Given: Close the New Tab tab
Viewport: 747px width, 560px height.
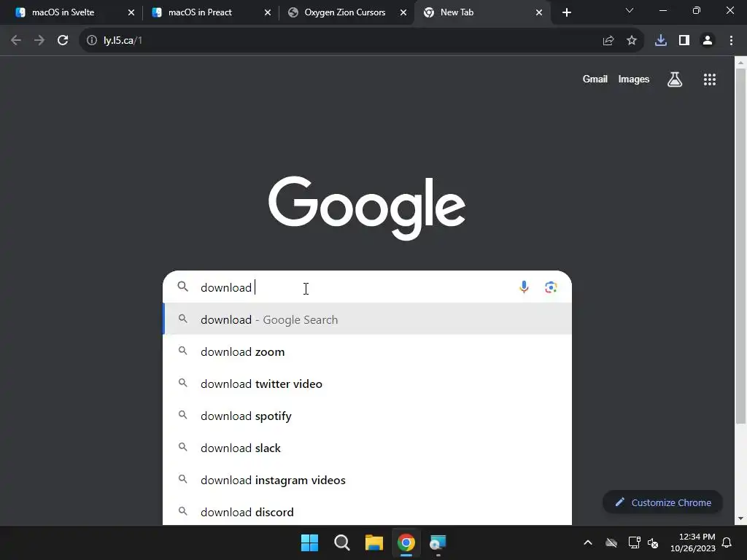Looking at the screenshot, I should (539, 12).
